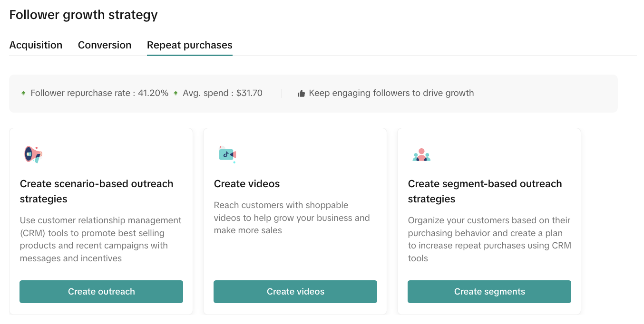
Task: Click the green arrow beside Follower repurchase rate
Action: (x=23, y=94)
